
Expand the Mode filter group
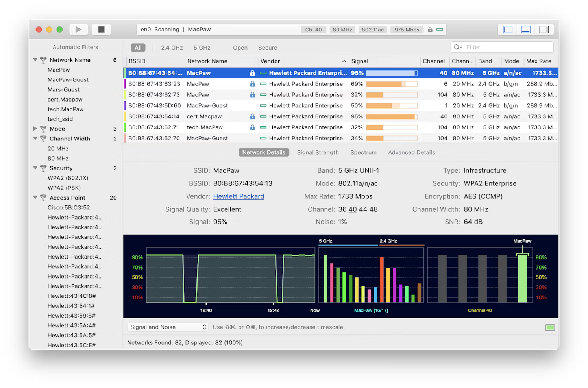pyautogui.click(x=35, y=129)
